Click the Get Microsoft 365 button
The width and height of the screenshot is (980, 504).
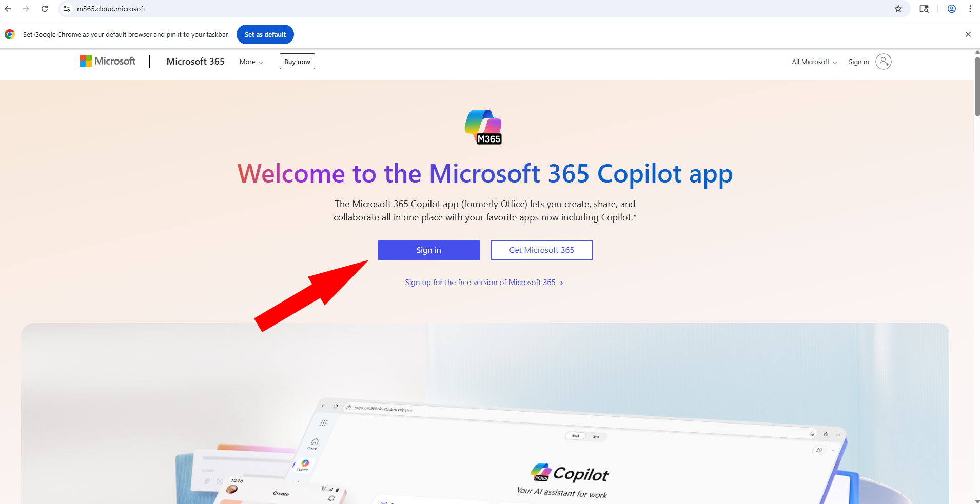click(542, 250)
